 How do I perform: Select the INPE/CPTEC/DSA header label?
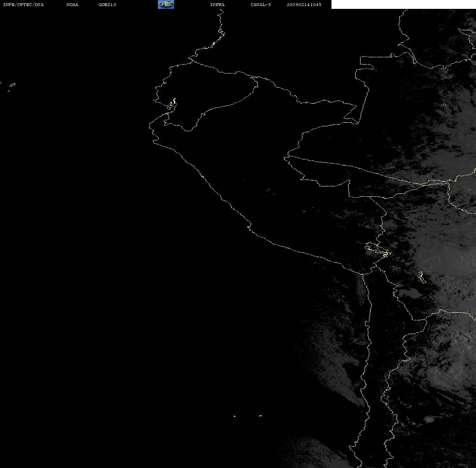tap(23, 4)
